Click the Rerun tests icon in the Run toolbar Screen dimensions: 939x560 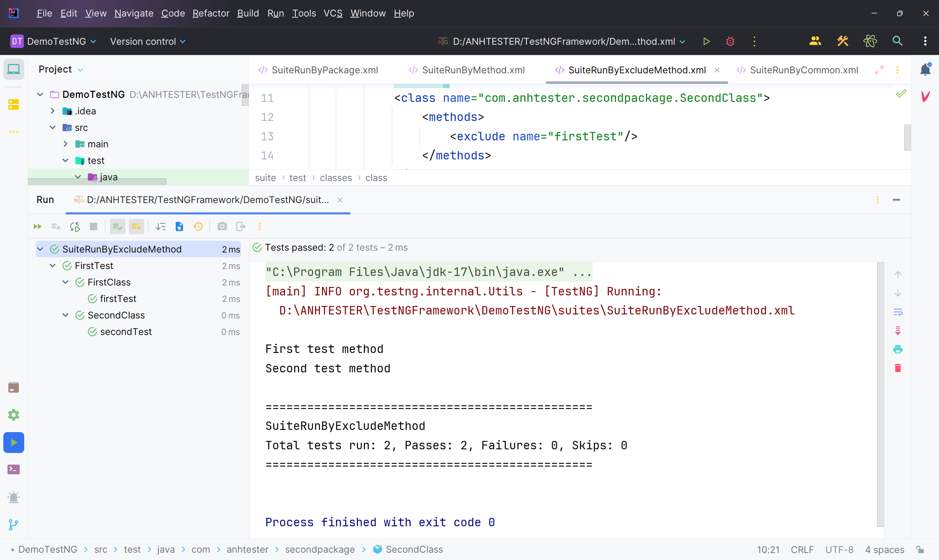[37, 226]
